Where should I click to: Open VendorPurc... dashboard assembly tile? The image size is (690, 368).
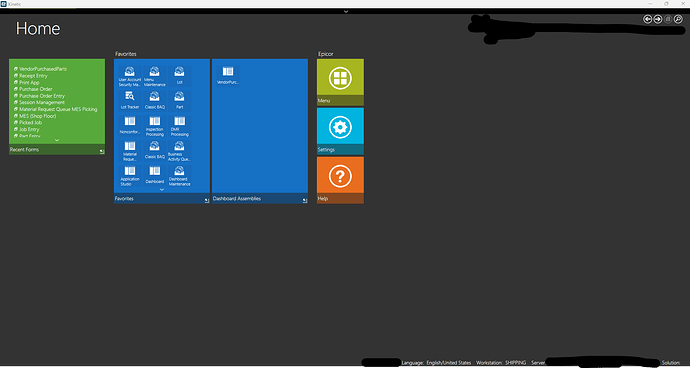tap(228, 75)
